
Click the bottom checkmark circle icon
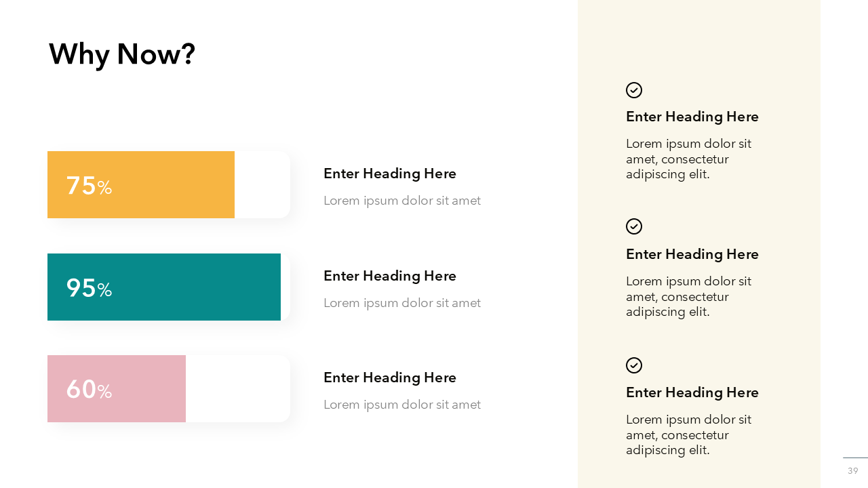click(634, 365)
